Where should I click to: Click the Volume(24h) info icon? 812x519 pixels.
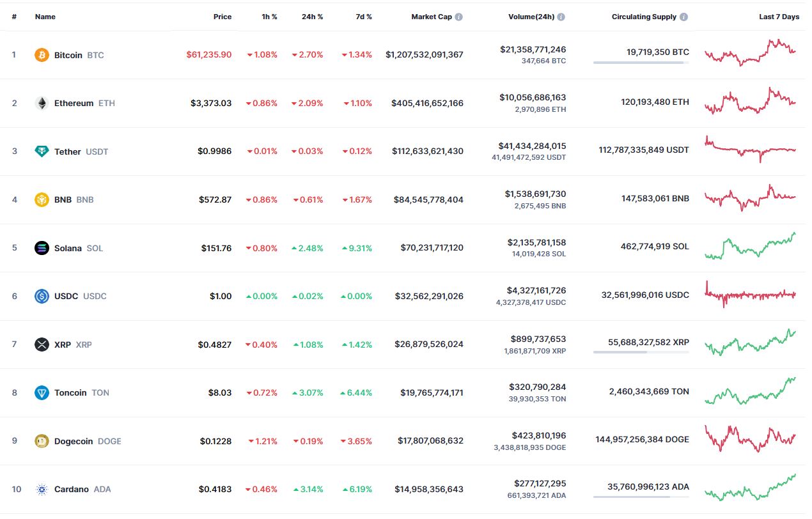click(x=561, y=17)
